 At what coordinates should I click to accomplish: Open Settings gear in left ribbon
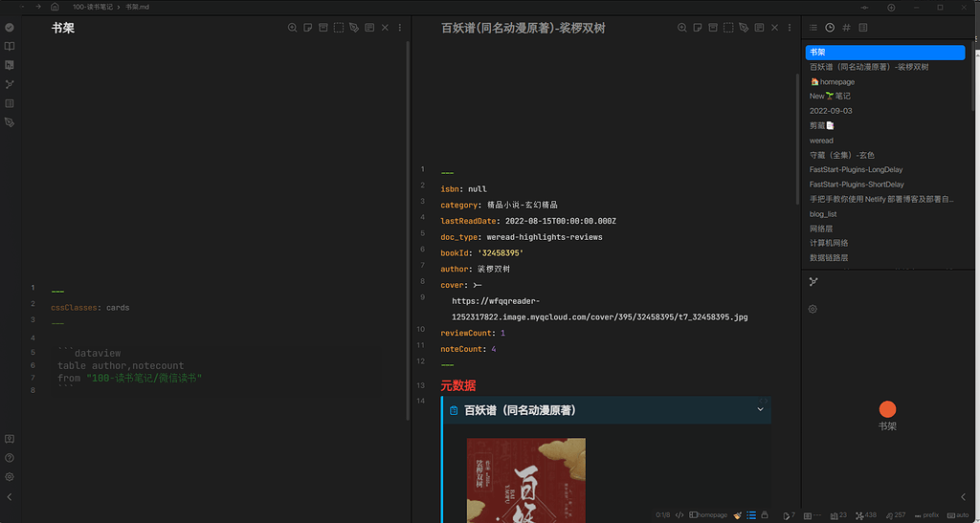pyautogui.click(x=10, y=477)
